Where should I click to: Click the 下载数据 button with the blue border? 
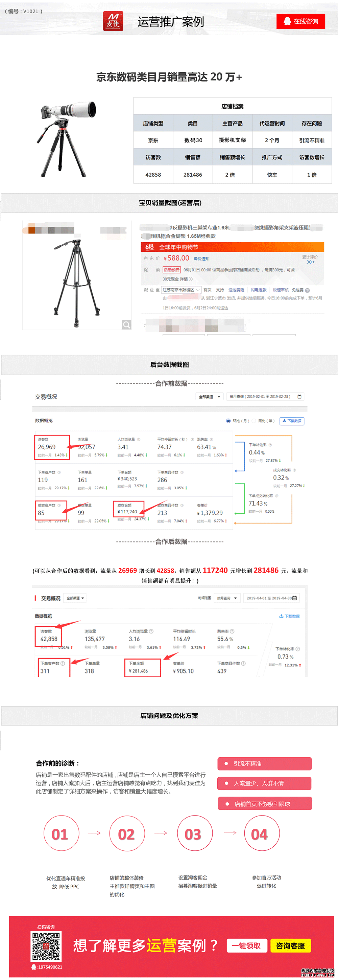click(x=292, y=421)
